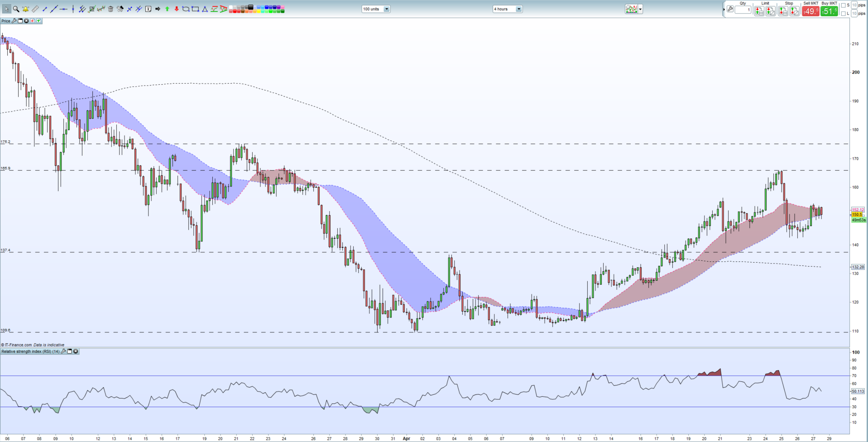Move Price panel up with green arrow
This screenshot has width=868, height=442.
click(x=38, y=21)
